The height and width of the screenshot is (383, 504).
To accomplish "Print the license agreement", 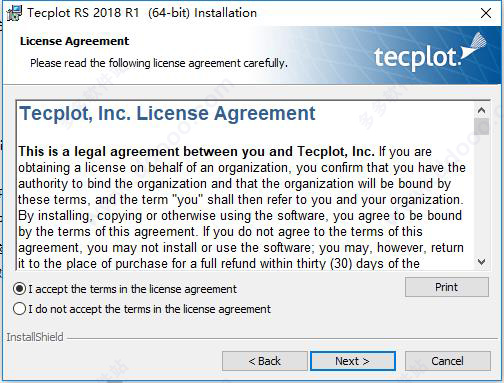I will point(447,287).
